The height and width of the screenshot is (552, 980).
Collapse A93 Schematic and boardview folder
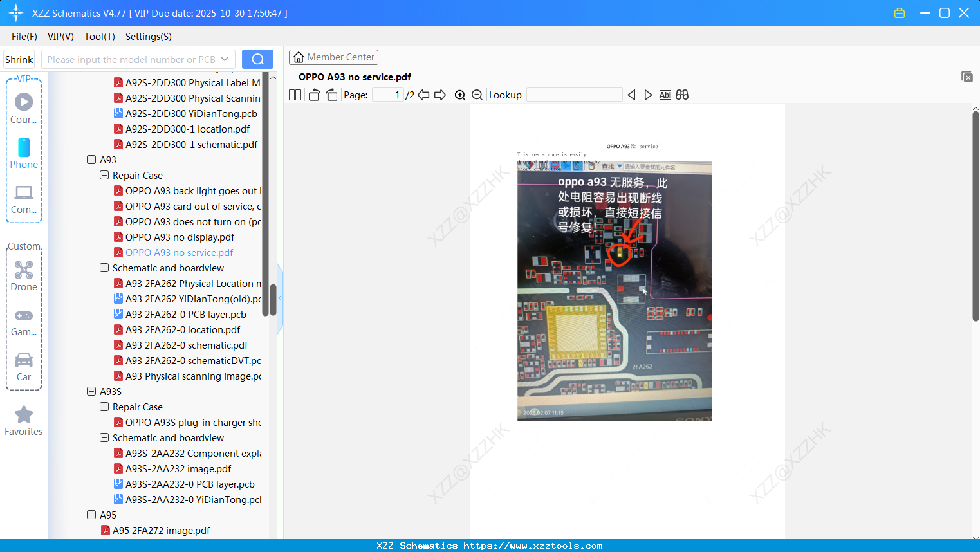(x=104, y=268)
